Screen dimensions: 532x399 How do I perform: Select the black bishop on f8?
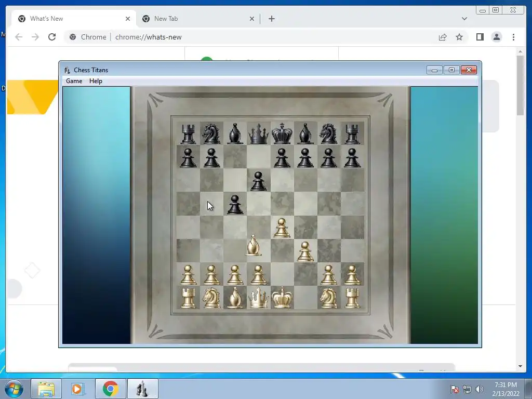click(x=305, y=134)
